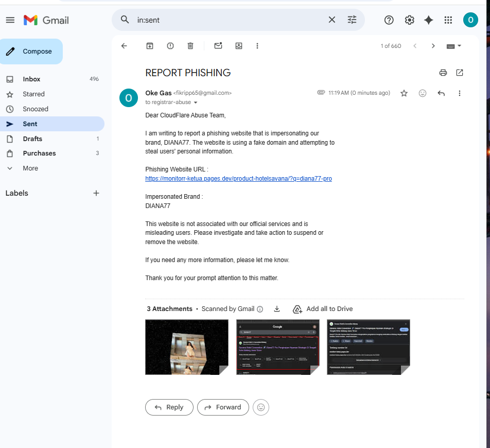Click Add all to Drive

[323, 309]
